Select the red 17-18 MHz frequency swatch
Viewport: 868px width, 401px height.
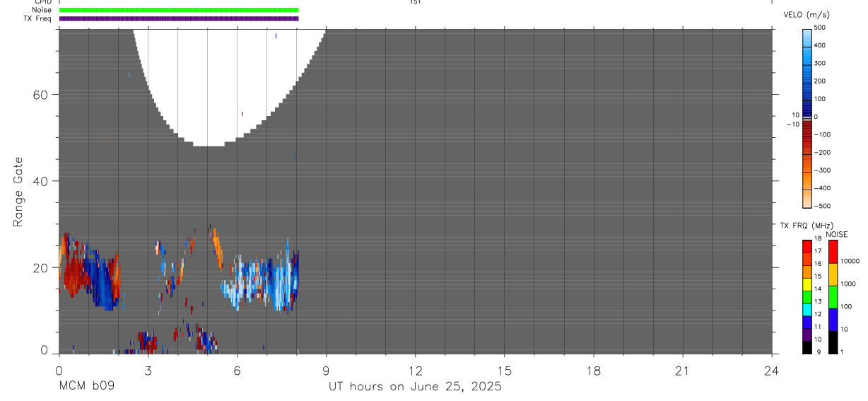coord(807,245)
